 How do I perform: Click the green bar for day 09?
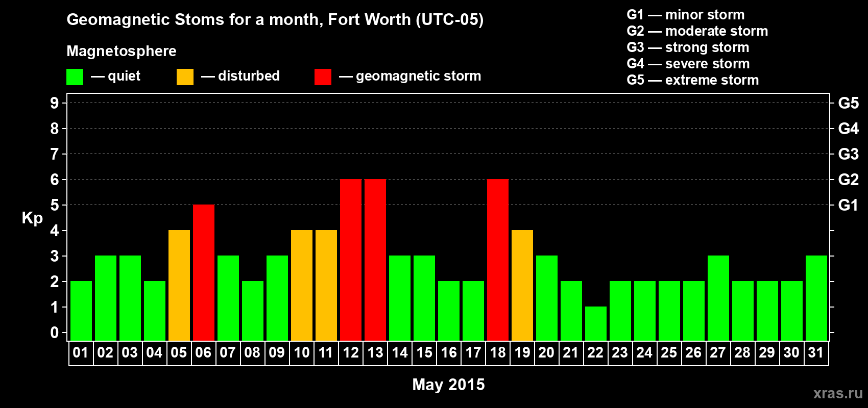click(x=277, y=298)
